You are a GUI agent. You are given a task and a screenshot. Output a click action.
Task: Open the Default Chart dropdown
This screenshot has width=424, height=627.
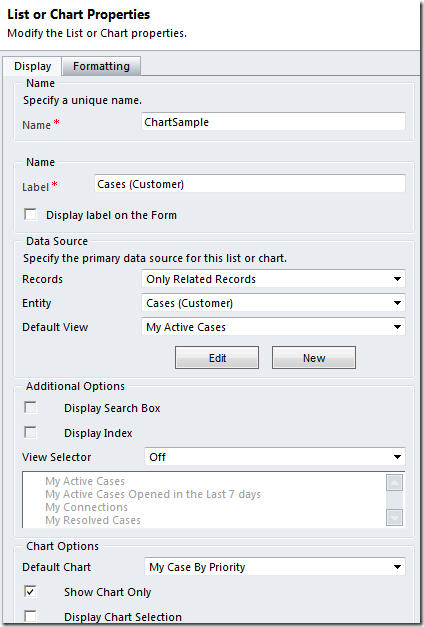[275, 567]
